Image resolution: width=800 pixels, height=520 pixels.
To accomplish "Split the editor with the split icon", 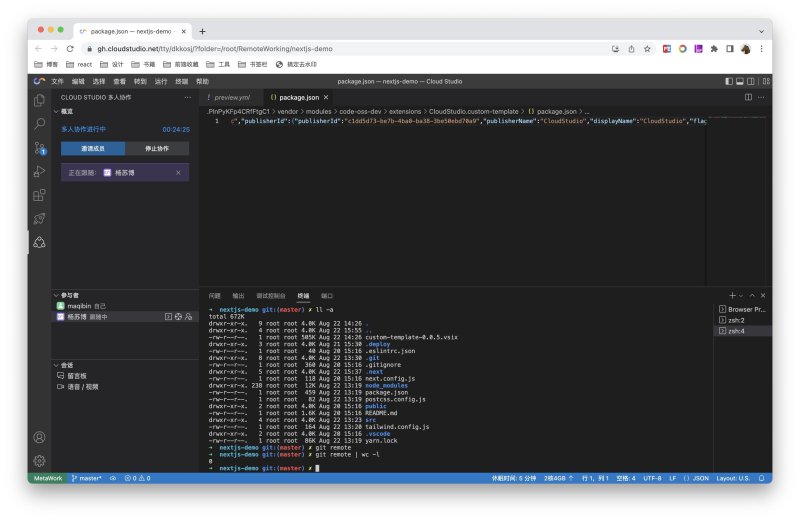I will click(748, 97).
